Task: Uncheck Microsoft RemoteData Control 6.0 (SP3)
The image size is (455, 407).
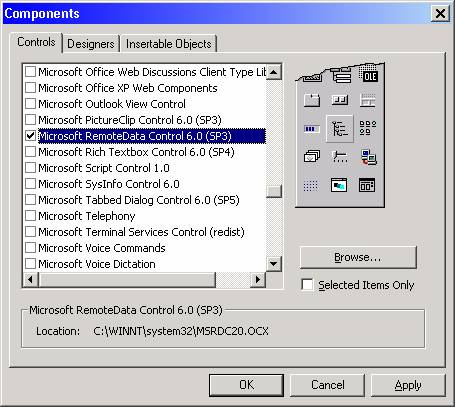Action: pyautogui.click(x=30, y=136)
